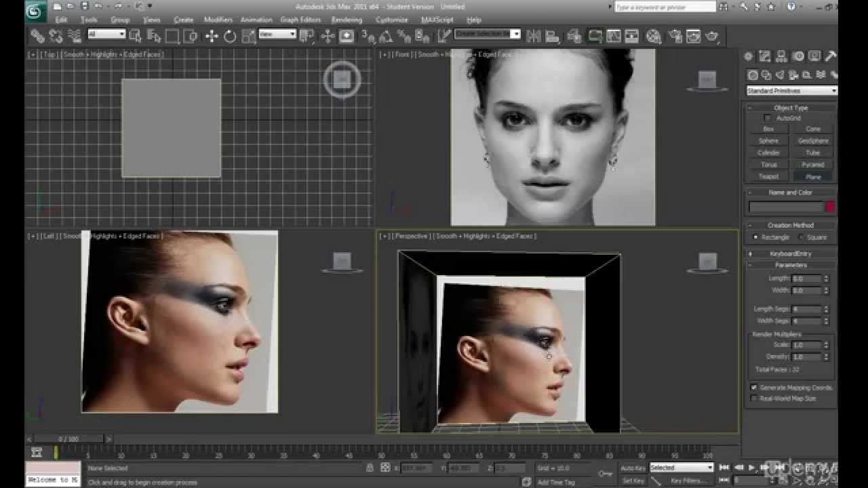Image resolution: width=868 pixels, height=488 pixels.
Task: Select the Square creation method
Action: point(801,237)
